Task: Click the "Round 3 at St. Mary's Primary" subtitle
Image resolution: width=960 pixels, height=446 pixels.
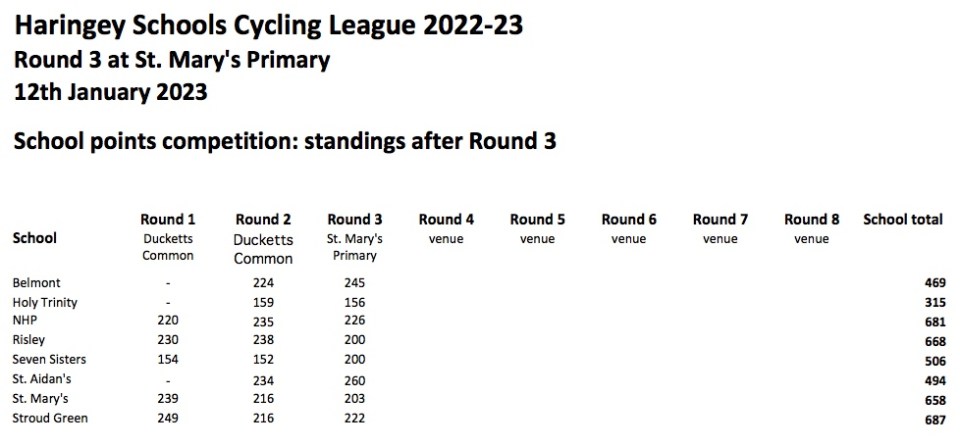Action: [x=171, y=60]
